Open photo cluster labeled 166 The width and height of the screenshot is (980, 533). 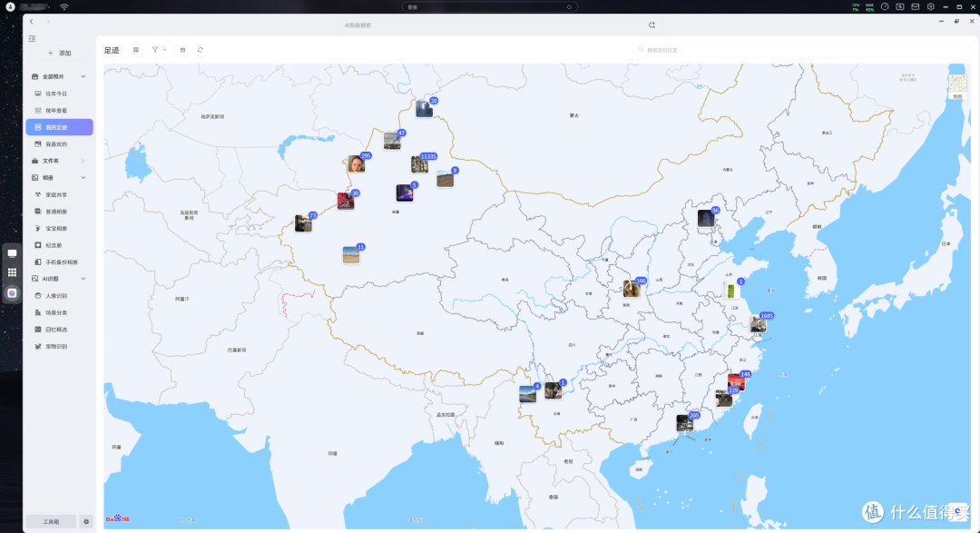coord(632,289)
